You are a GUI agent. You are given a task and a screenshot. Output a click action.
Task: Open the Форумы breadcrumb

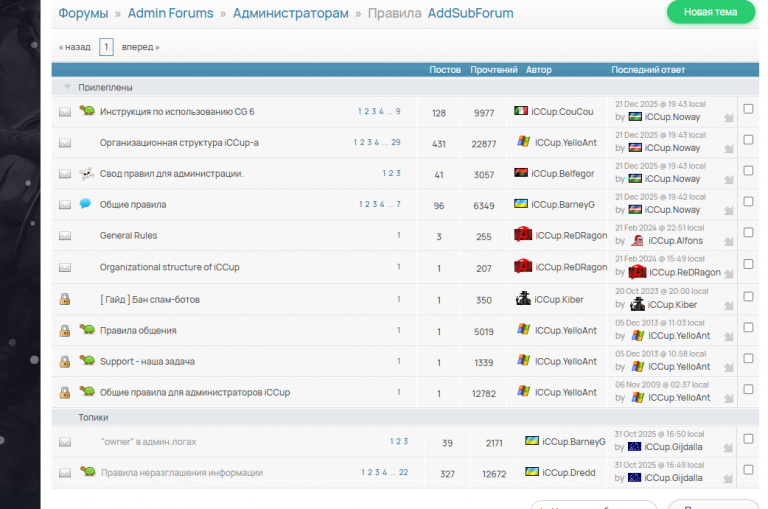pyautogui.click(x=83, y=13)
